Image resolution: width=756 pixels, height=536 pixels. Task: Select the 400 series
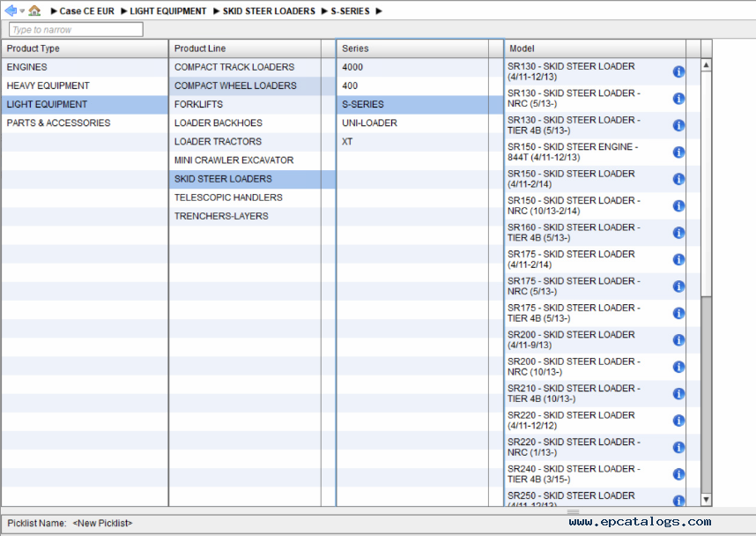(x=419, y=86)
